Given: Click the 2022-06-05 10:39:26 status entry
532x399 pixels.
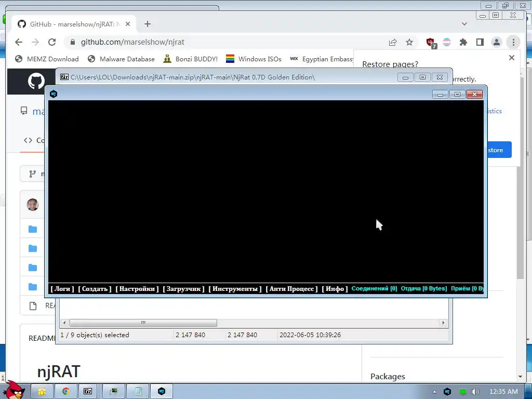Looking at the screenshot, I should 310,335.
